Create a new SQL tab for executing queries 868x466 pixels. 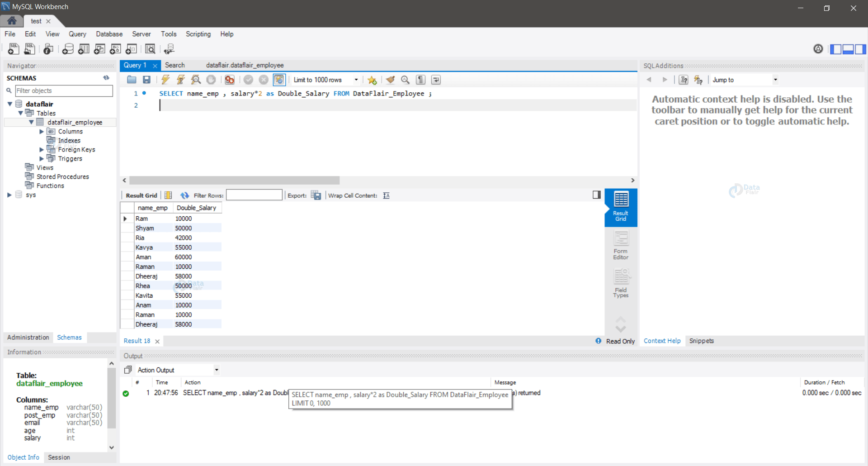[x=13, y=49]
